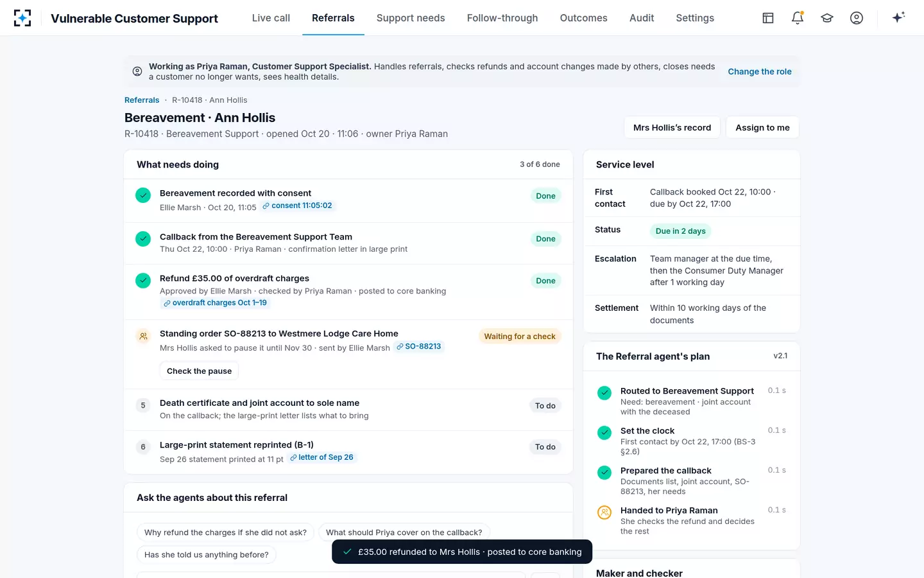Open the graduation cap learning icon
Viewport: 924px width, 578px height.
coord(827,18)
